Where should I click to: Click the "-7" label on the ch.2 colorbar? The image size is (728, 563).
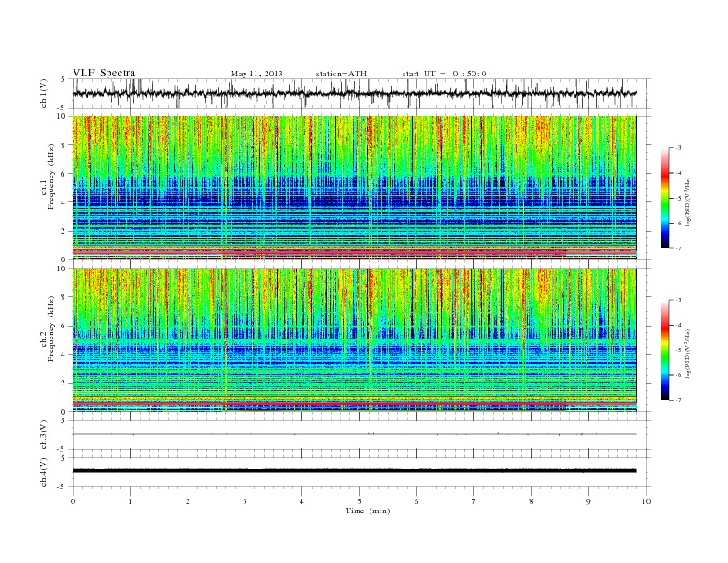point(678,400)
